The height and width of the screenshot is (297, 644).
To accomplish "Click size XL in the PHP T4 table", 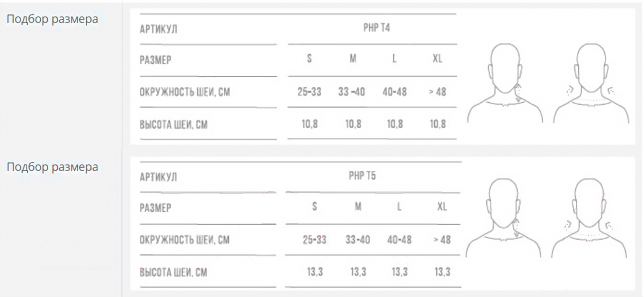I will tap(437, 59).
